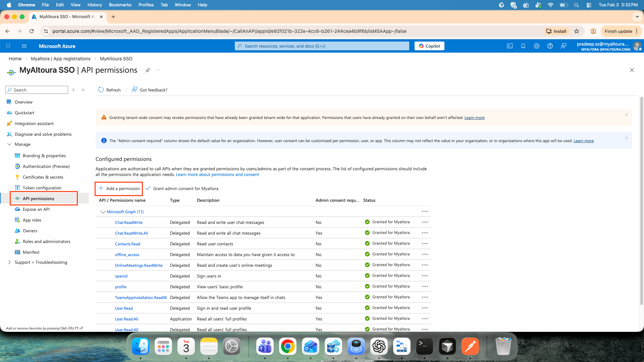Open Authentication (Preview) menu item
This screenshot has width=644, height=362.
click(46, 166)
